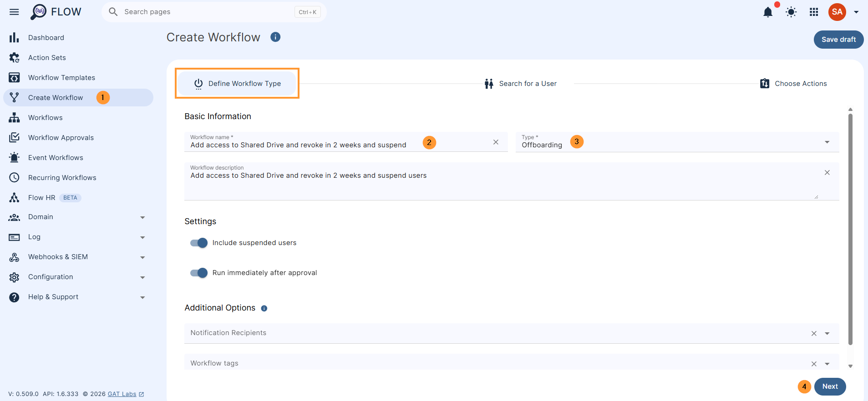Open Recurring Workflows in the sidebar
The image size is (868, 401).
click(78, 178)
